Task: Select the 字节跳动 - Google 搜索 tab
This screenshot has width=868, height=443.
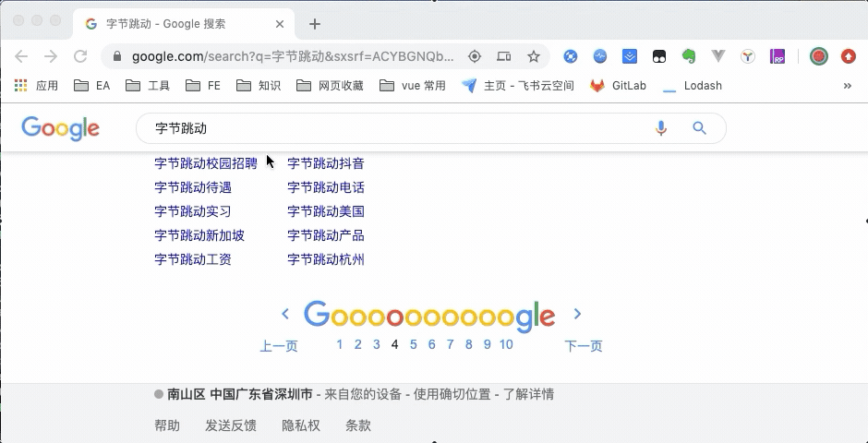Action: 183,24
